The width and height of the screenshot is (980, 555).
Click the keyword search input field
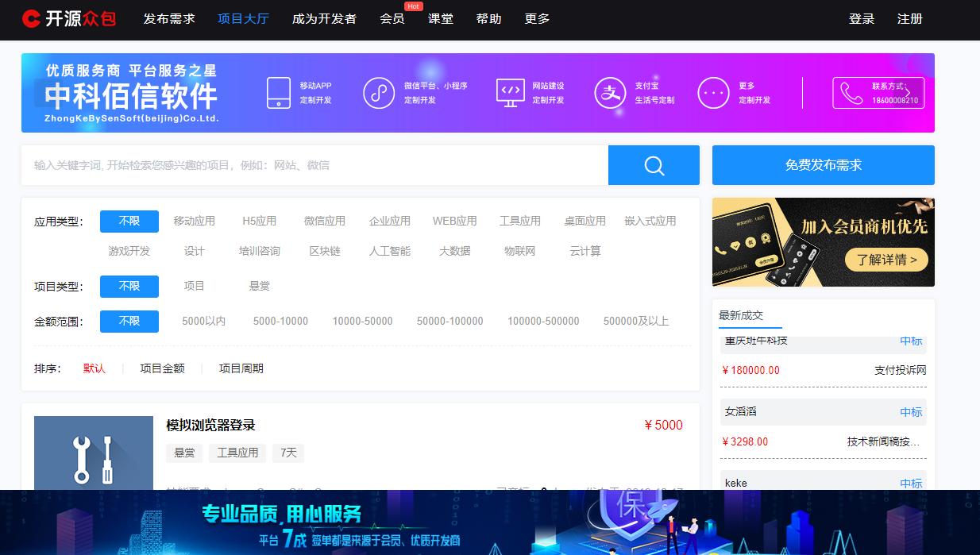(x=318, y=165)
